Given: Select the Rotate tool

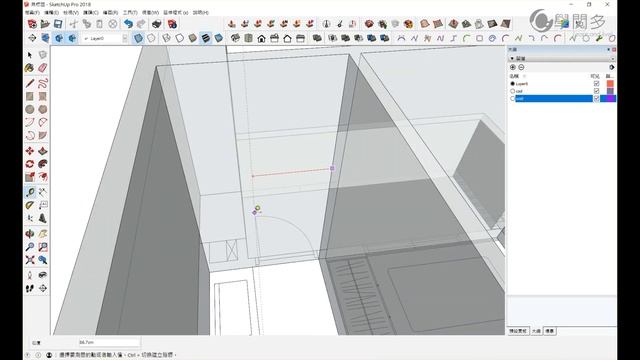Looking at the screenshot, I should pos(30,164).
